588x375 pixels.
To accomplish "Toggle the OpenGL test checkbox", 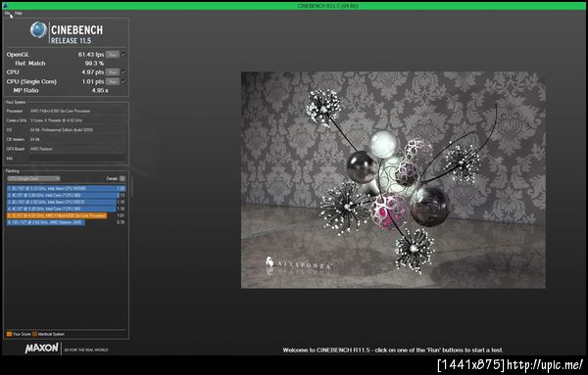I will (x=123, y=55).
